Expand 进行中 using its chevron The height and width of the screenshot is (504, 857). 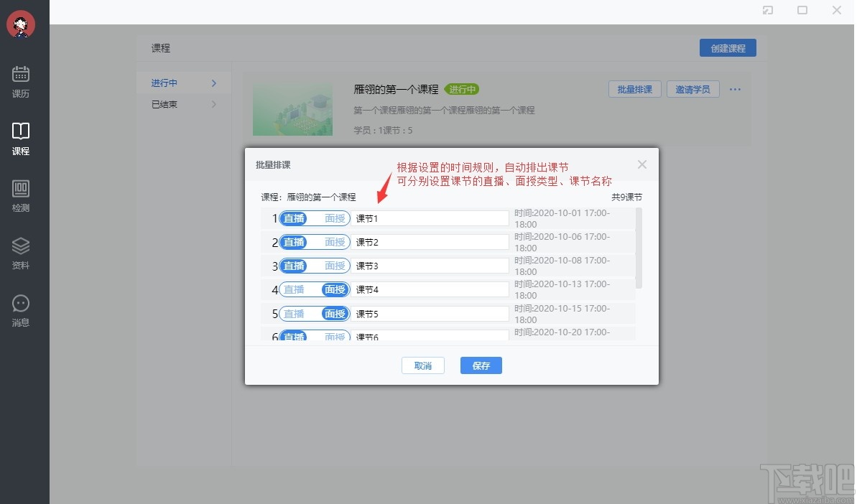214,83
